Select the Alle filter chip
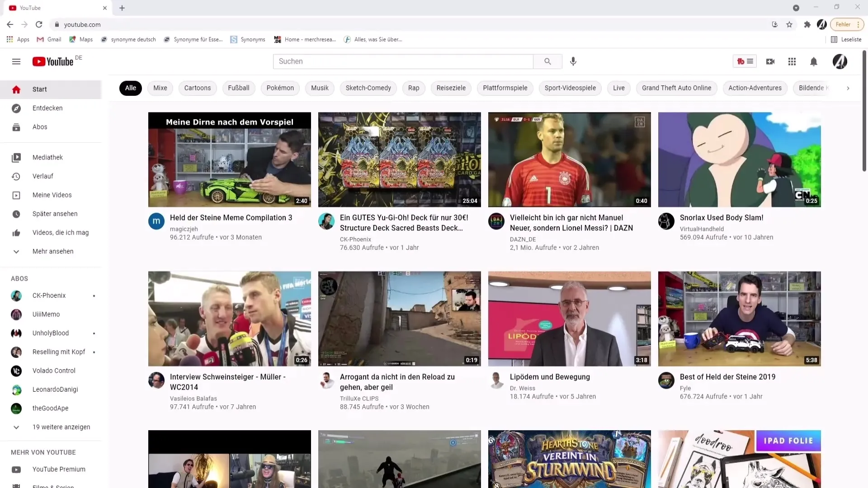This screenshot has height=488, width=868. [131, 88]
